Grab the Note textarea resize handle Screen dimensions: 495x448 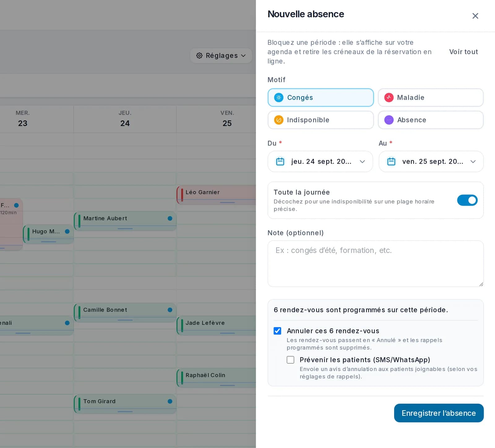pos(481,284)
